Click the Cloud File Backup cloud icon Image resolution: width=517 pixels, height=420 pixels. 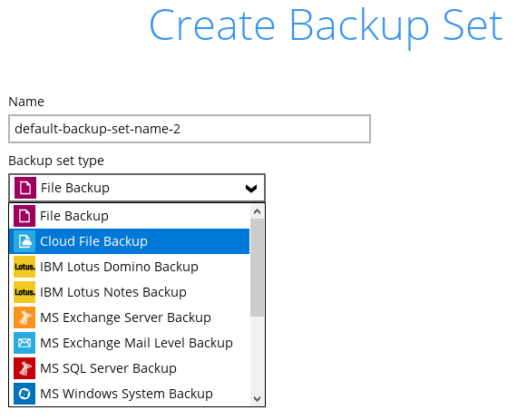(24, 241)
